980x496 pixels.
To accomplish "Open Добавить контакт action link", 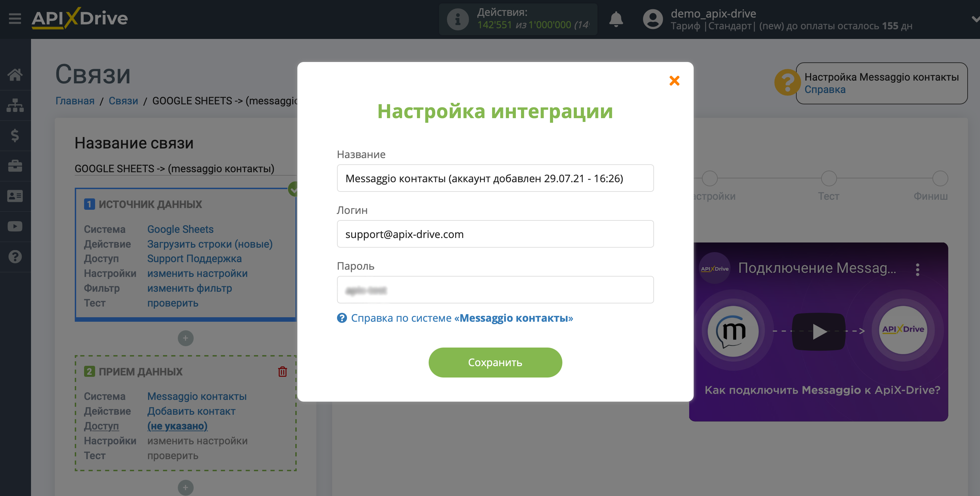I will (191, 411).
